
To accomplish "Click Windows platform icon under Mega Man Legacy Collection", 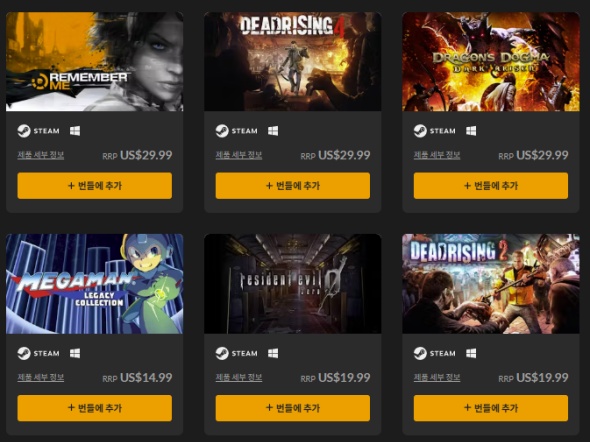I will point(75,353).
